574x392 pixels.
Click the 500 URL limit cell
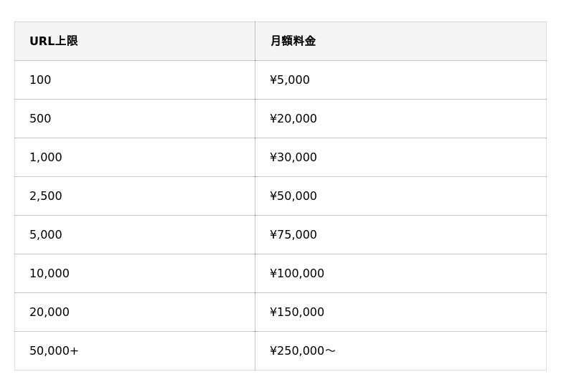(40, 119)
